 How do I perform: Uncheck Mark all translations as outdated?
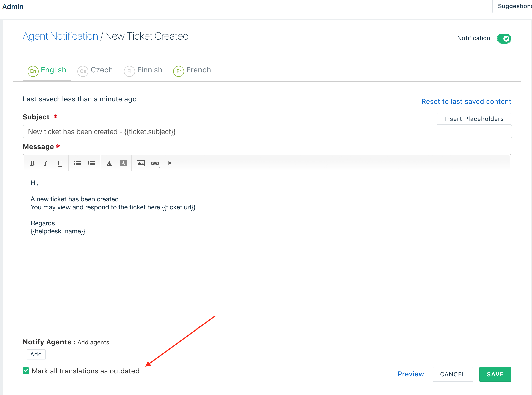click(26, 371)
